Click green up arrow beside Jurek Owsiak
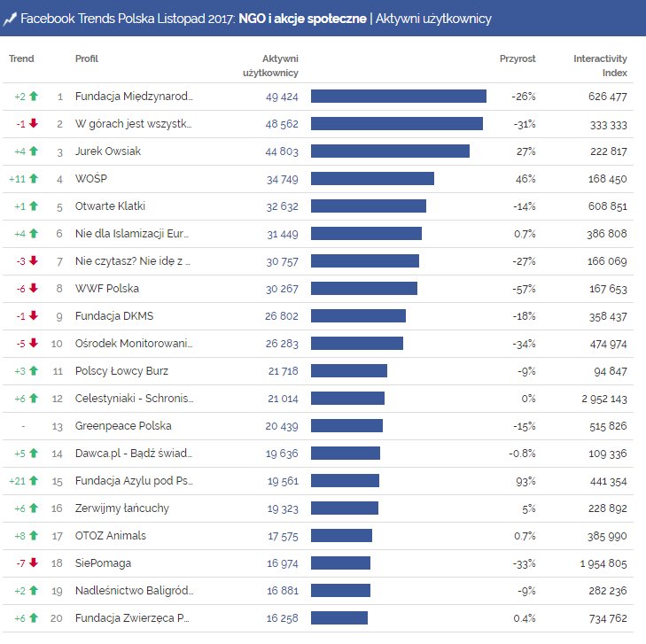Viewport: 646px width, 644px height. [x=34, y=151]
